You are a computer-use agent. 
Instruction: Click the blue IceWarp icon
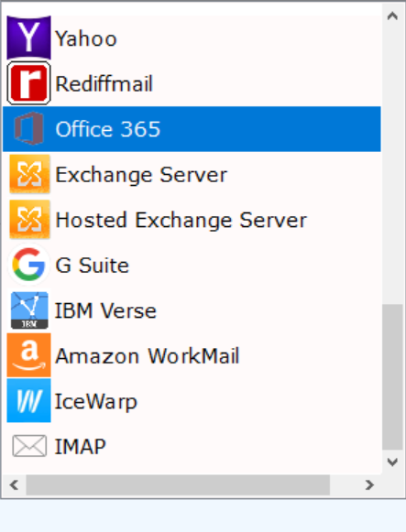[x=28, y=401]
